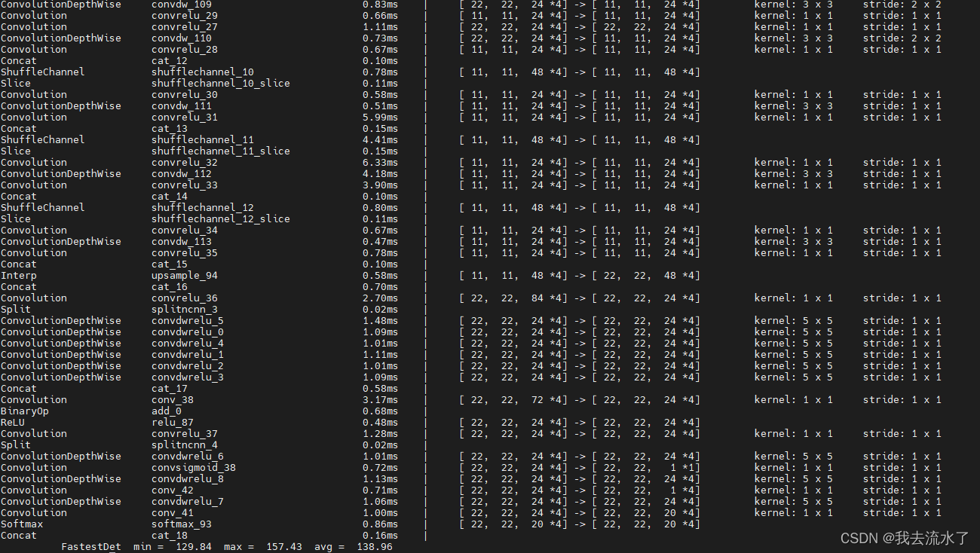Select the cat_17 layer name
Image resolution: width=980 pixels, height=553 pixels.
[x=170, y=389]
